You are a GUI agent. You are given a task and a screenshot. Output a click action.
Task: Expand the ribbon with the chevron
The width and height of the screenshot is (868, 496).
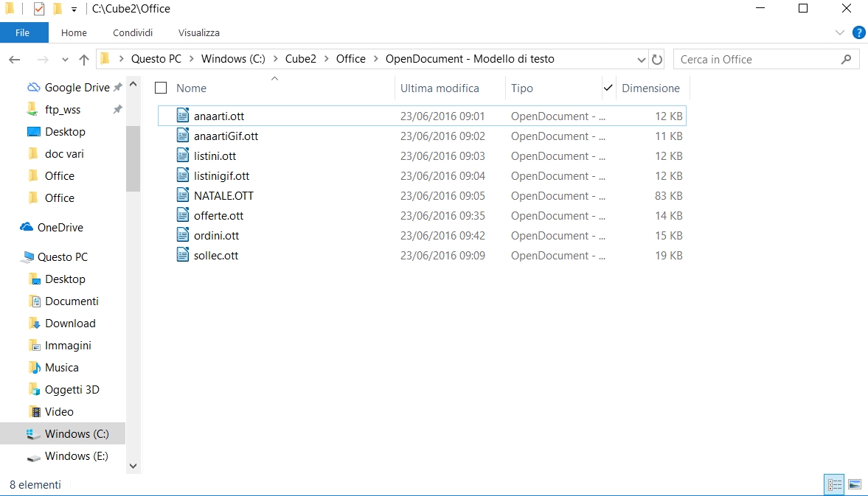click(840, 32)
